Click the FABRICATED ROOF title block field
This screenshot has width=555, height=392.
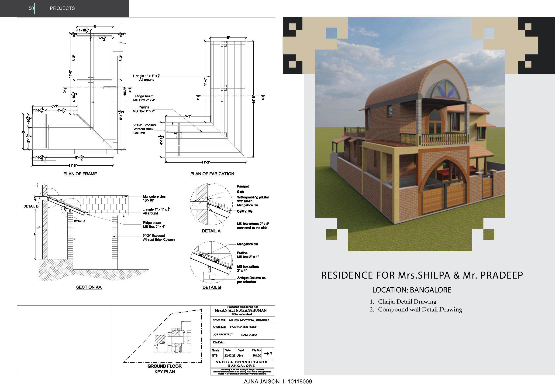[243, 327]
